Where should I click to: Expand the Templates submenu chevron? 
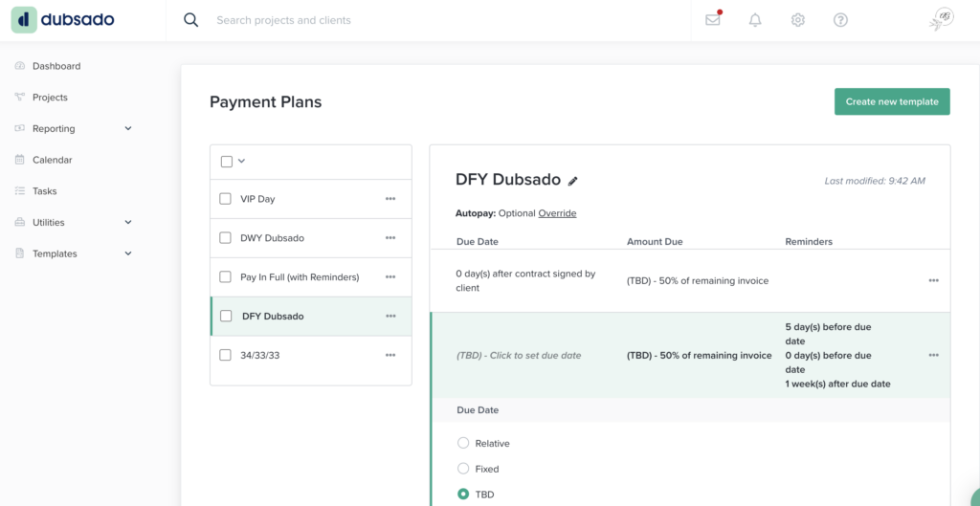128,253
